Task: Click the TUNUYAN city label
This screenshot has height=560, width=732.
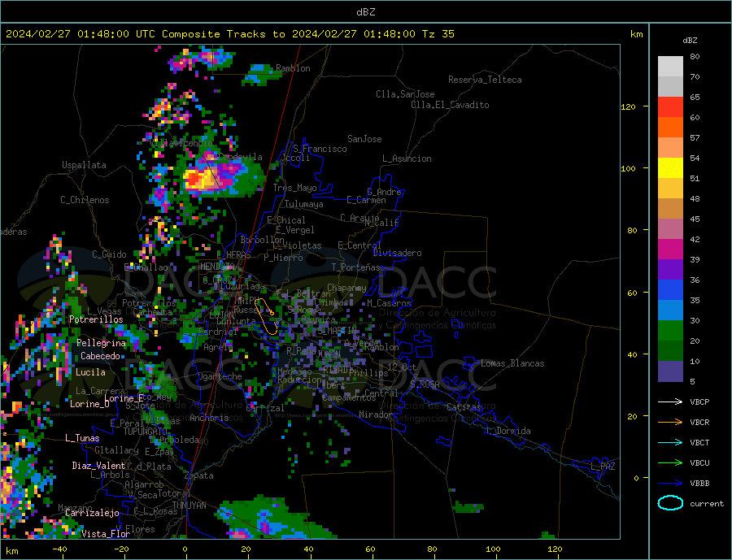Action: 190,506
